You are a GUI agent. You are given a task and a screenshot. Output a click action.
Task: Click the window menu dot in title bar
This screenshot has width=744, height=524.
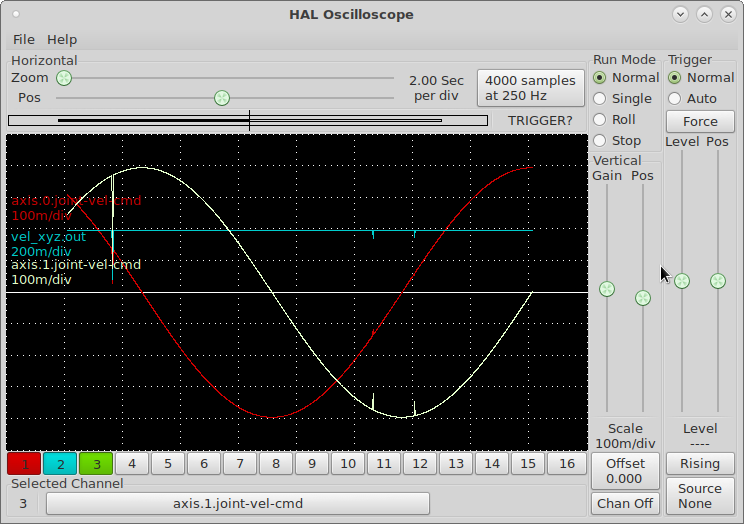click(16, 14)
